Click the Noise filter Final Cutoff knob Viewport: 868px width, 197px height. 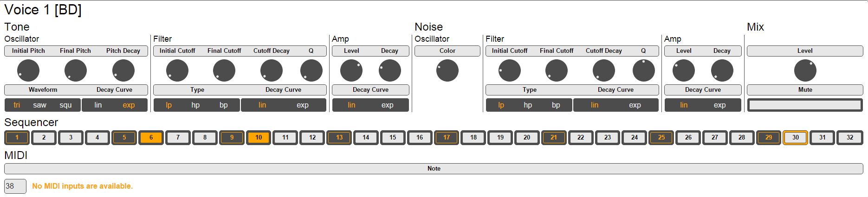[557, 70]
